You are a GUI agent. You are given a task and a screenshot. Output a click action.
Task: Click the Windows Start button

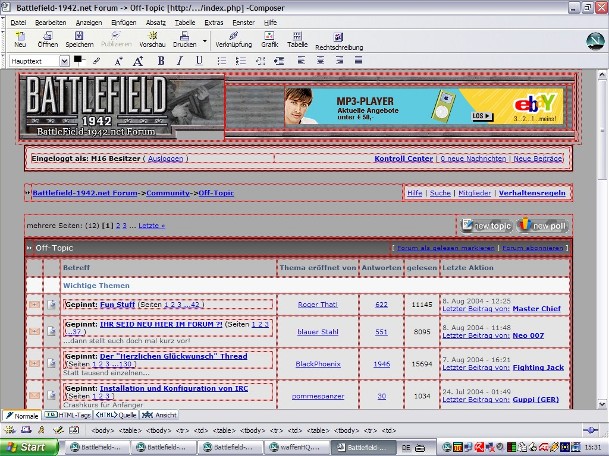26,447
